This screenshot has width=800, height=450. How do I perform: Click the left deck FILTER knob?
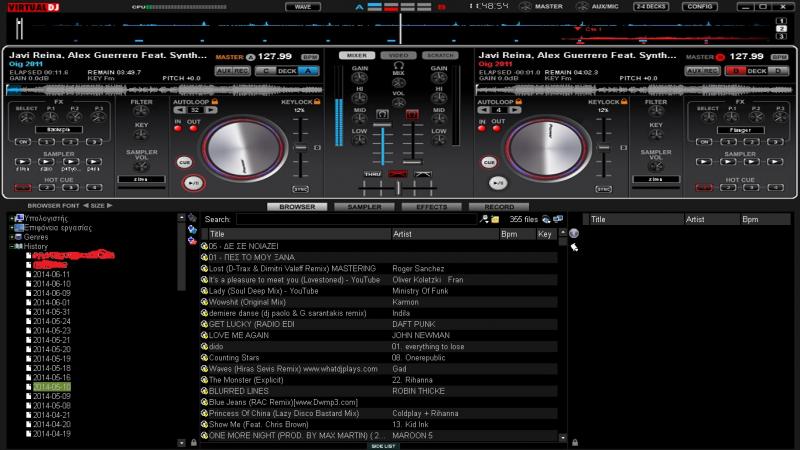(141, 111)
